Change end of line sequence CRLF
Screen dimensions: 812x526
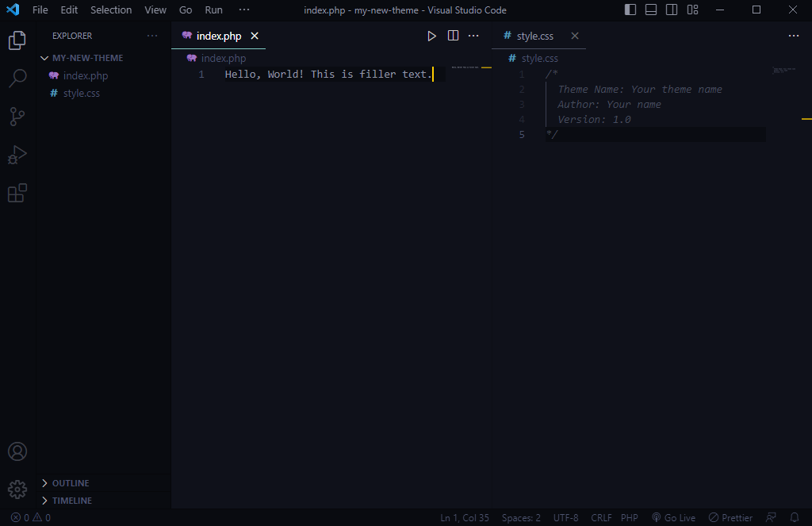pos(601,518)
